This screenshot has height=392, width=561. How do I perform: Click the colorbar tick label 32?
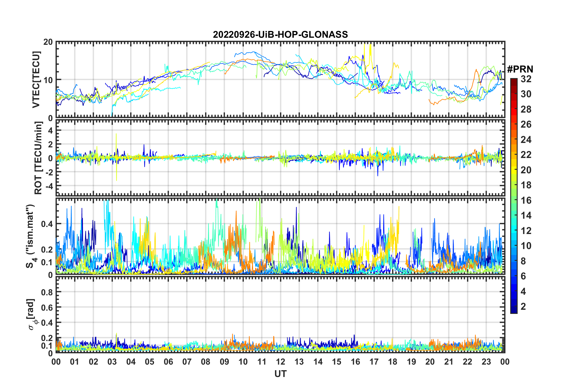tap(526, 79)
